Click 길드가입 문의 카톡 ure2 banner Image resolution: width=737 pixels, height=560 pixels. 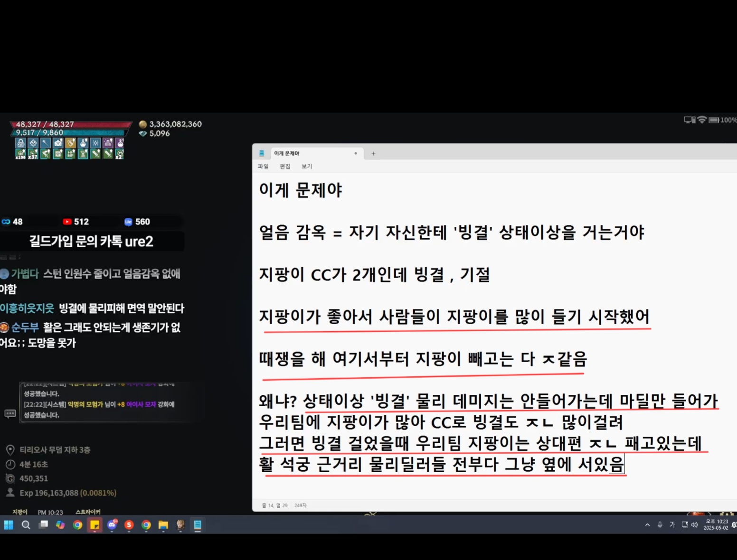click(91, 241)
